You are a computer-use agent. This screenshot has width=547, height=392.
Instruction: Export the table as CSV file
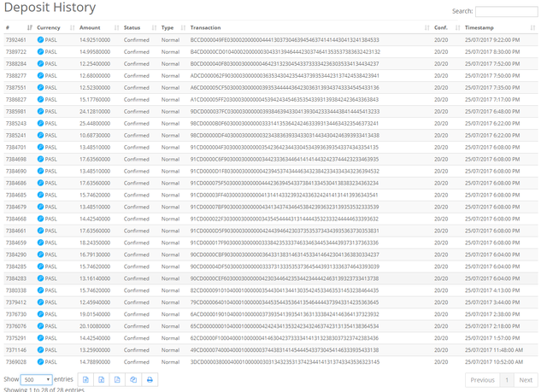pos(85,380)
